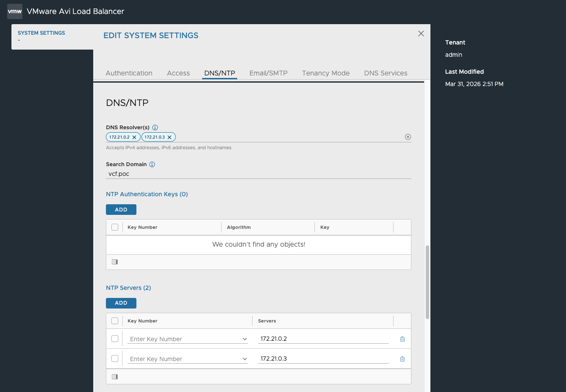This screenshot has height=392, width=566.
Task: Expand Key Number dropdown for 172.21.0.3
Action: [x=188, y=359]
